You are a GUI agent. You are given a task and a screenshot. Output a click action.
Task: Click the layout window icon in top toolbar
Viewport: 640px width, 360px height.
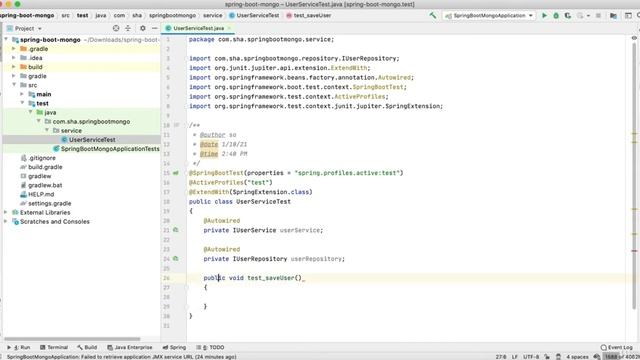click(628, 16)
